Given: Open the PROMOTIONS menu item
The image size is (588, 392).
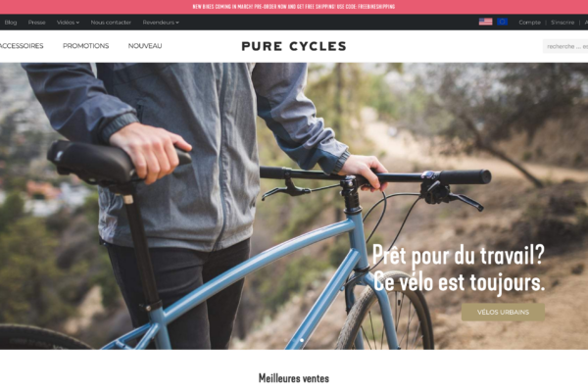Looking at the screenshot, I should [x=86, y=46].
